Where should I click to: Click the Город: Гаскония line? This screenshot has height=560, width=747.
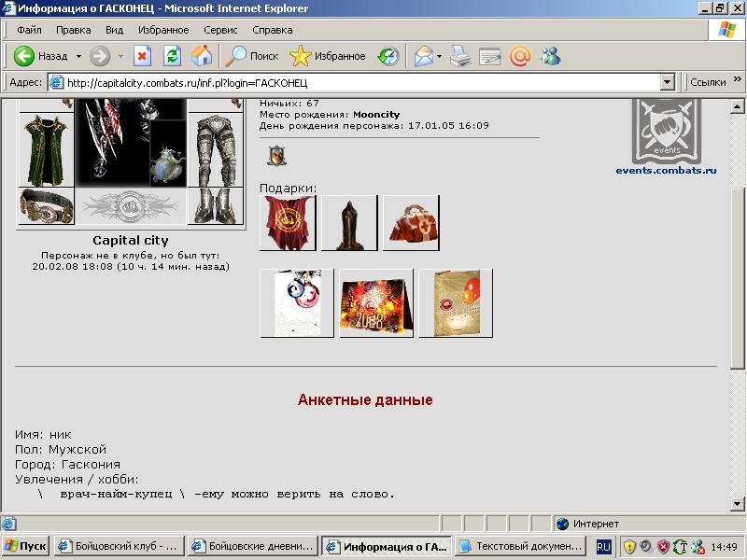point(67,464)
